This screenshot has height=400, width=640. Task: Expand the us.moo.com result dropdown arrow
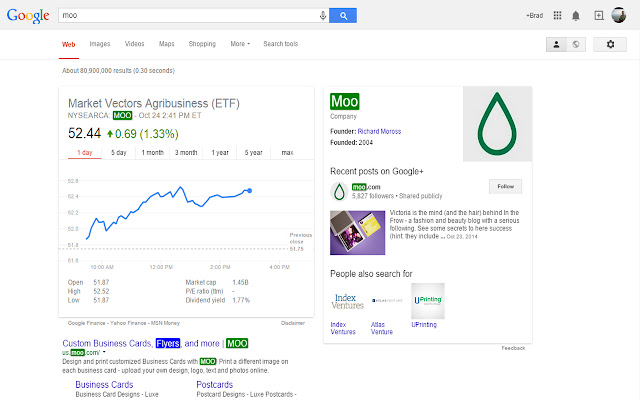pyautogui.click(x=104, y=352)
